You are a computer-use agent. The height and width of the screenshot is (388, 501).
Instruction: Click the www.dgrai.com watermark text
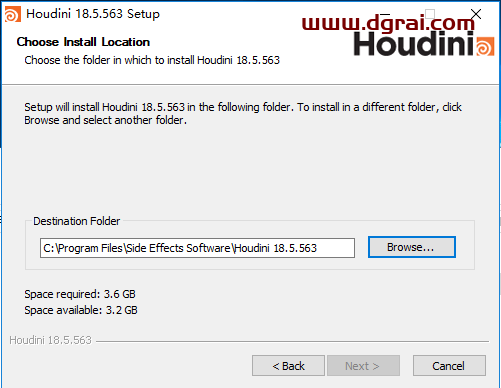click(x=388, y=23)
